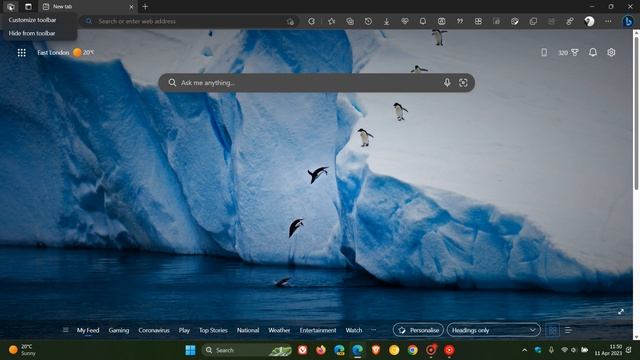Open the feed hamburger menu
Screen dimensions: 640x360
65,330
